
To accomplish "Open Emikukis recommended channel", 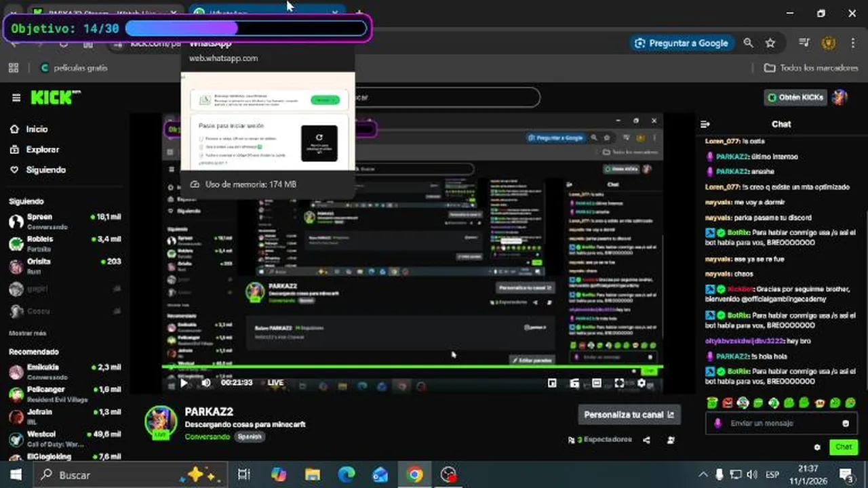I will coord(64,371).
